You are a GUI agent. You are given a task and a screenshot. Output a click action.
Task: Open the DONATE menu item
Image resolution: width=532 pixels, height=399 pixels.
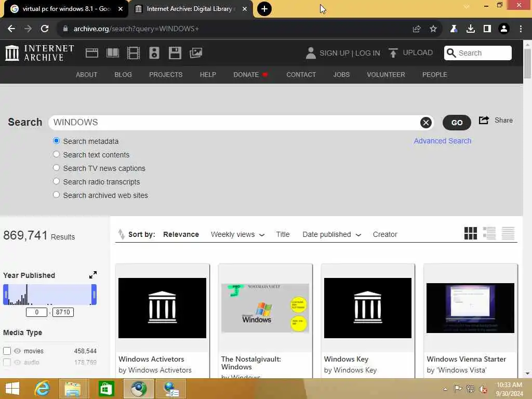(250, 75)
